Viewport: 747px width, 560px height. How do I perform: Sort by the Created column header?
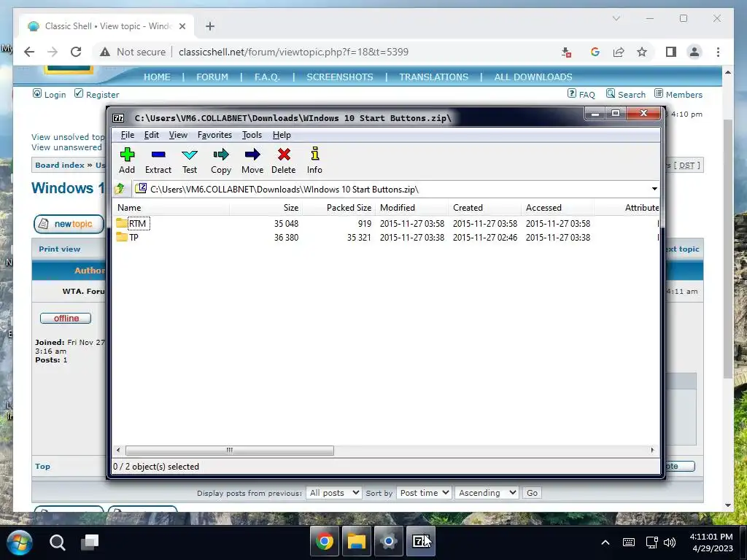(484, 208)
